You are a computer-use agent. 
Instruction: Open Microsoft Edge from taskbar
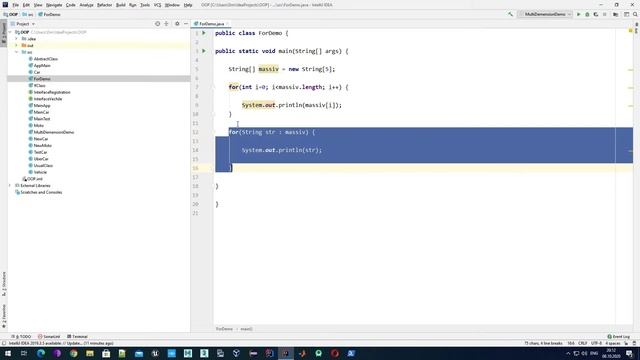click(x=41, y=353)
